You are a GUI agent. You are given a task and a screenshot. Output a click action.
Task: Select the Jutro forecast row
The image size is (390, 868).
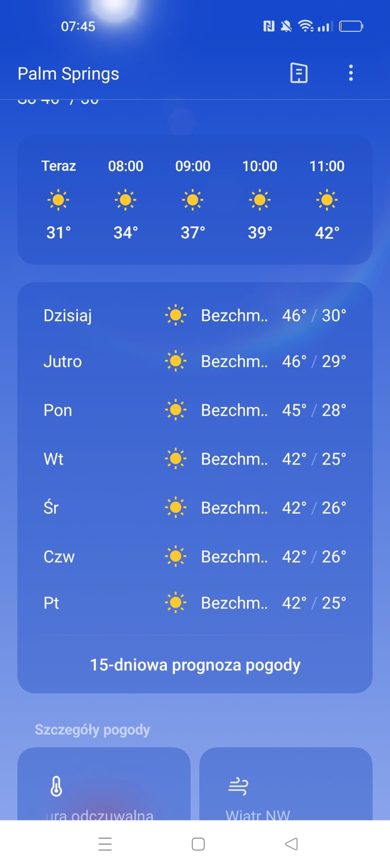195,362
